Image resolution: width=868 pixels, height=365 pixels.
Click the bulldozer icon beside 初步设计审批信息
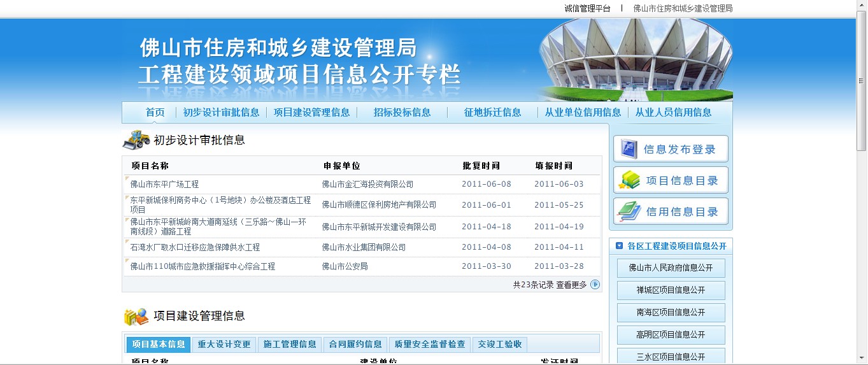(136, 140)
